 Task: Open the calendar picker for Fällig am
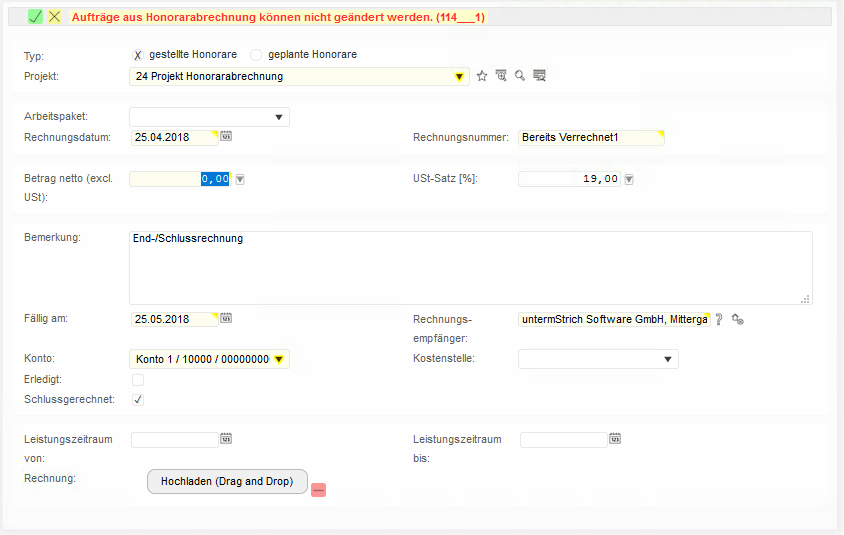click(x=226, y=319)
